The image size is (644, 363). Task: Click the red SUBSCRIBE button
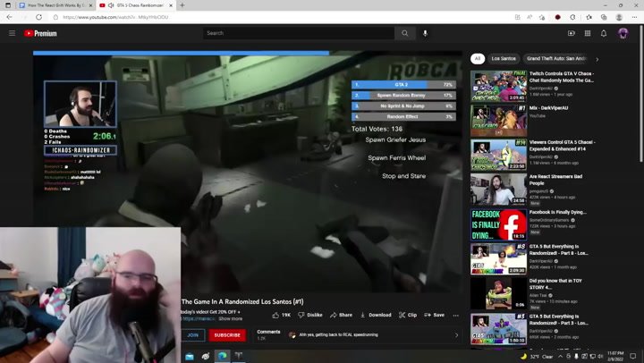227,335
